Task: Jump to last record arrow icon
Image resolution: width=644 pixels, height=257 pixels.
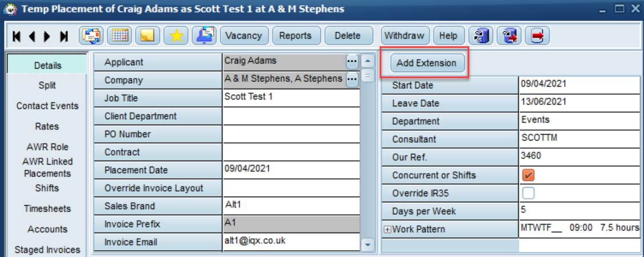Action: point(64,36)
